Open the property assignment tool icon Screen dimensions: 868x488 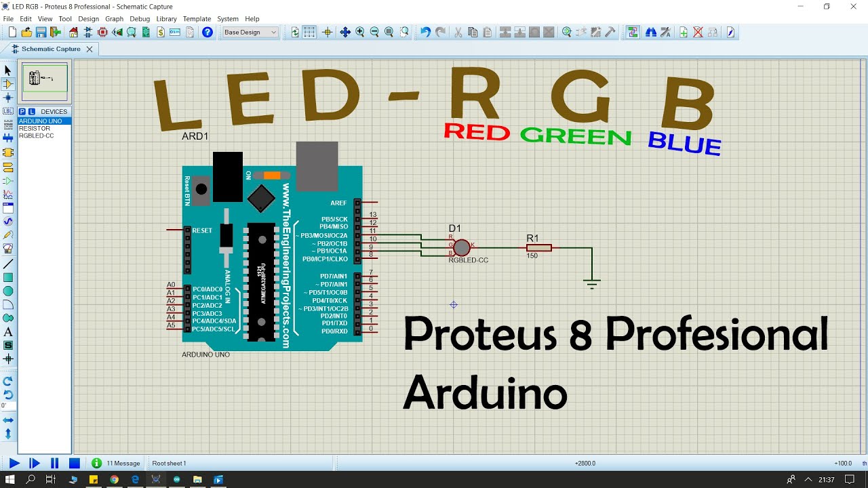tap(666, 32)
